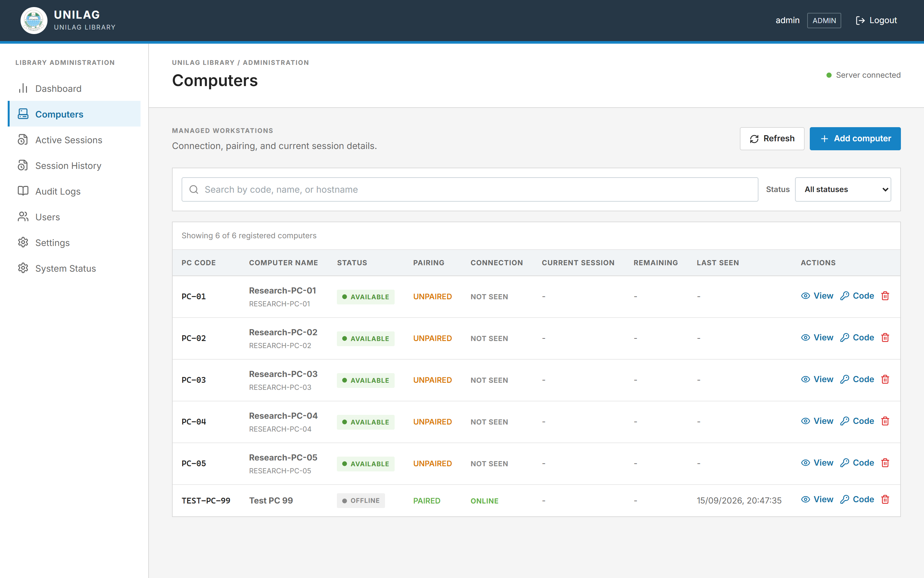Navigate to Users page
The width and height of the screenshot is (924, 578).
[x=74, y=217]
